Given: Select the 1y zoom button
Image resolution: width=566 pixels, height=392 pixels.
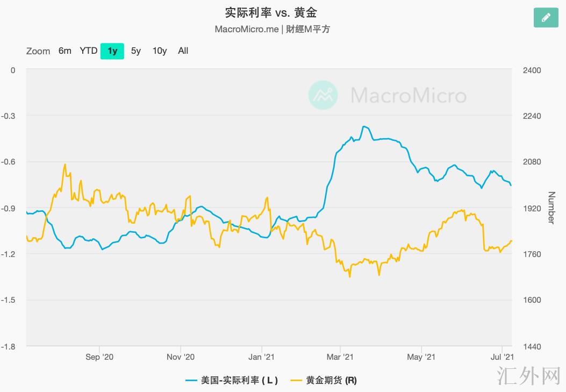Looking at the screenshot, I should 112,51.
